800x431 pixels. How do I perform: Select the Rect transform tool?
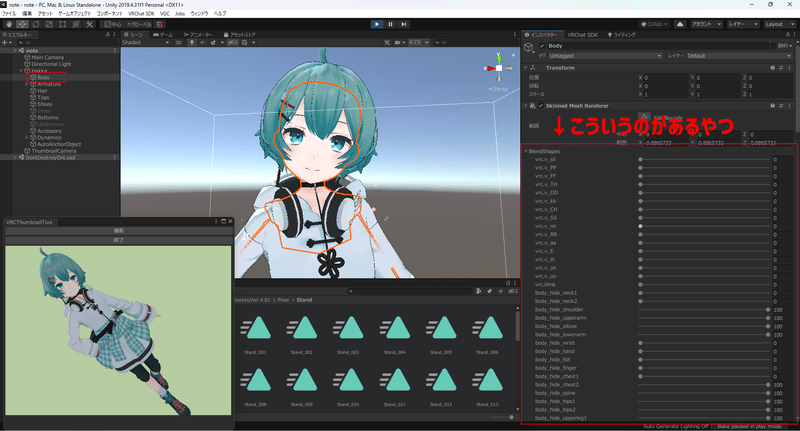(x=62, y=24)
